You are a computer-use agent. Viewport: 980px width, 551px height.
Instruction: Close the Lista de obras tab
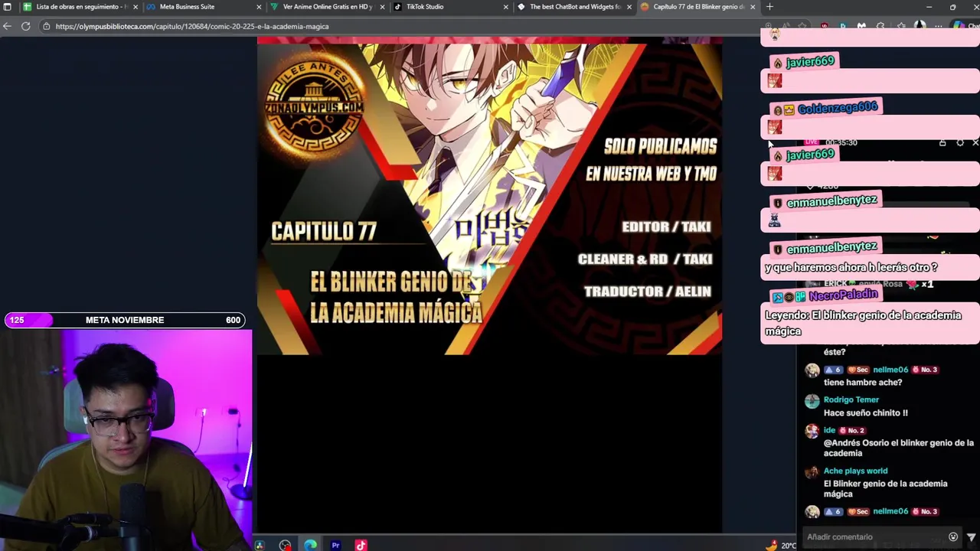click(136, 7)
